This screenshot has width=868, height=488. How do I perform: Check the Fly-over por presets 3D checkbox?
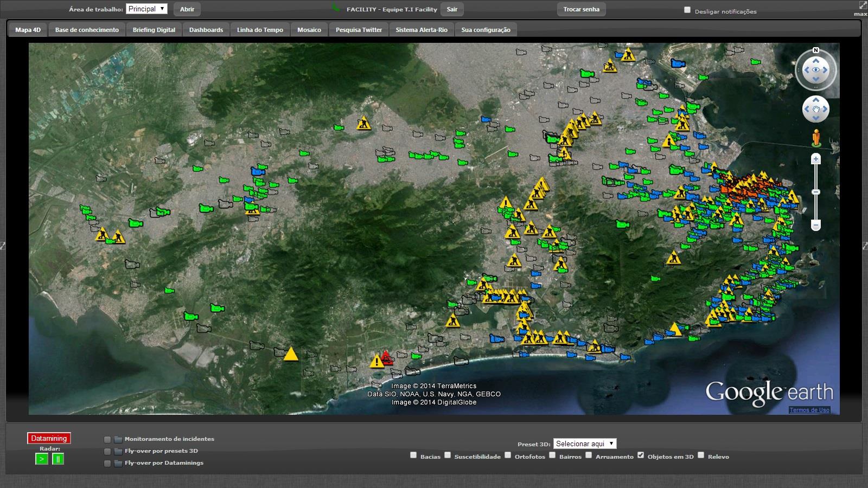(107, 452)
